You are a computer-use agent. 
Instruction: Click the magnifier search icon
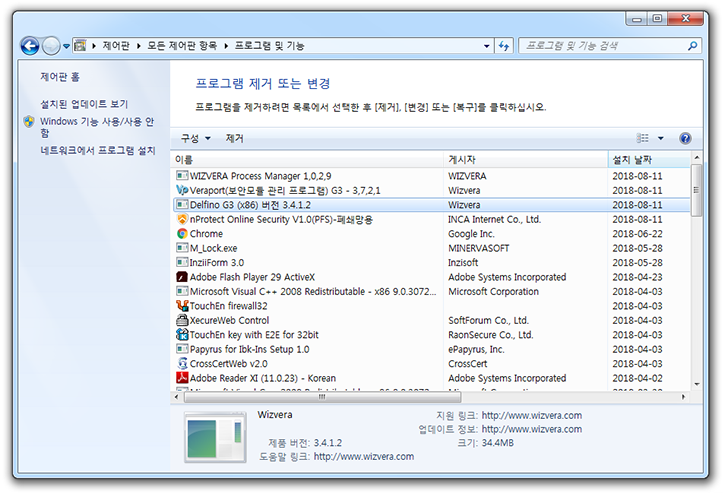pos(692,46)
